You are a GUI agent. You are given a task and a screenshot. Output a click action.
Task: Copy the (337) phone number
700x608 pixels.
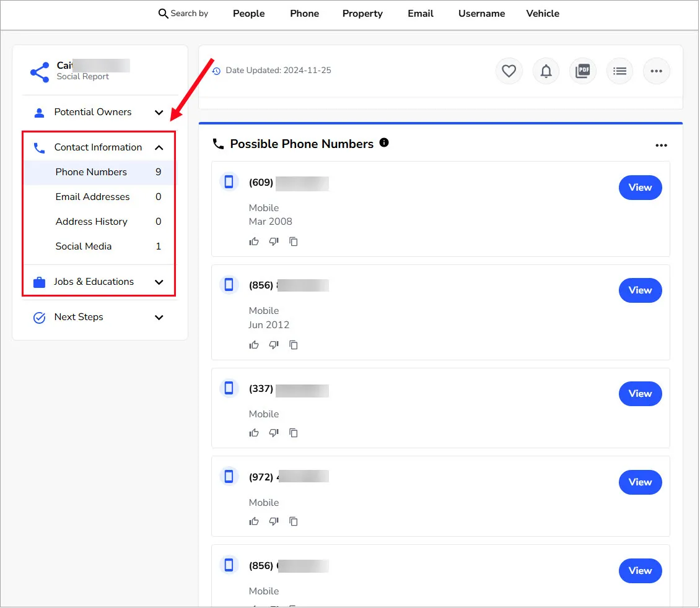point(294,433)
